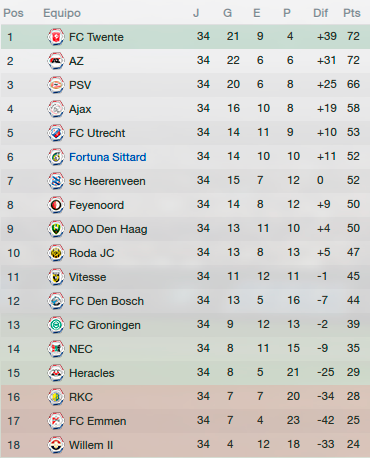Click the Willem II club crest
Screen dimensions: 370x458
56,445
